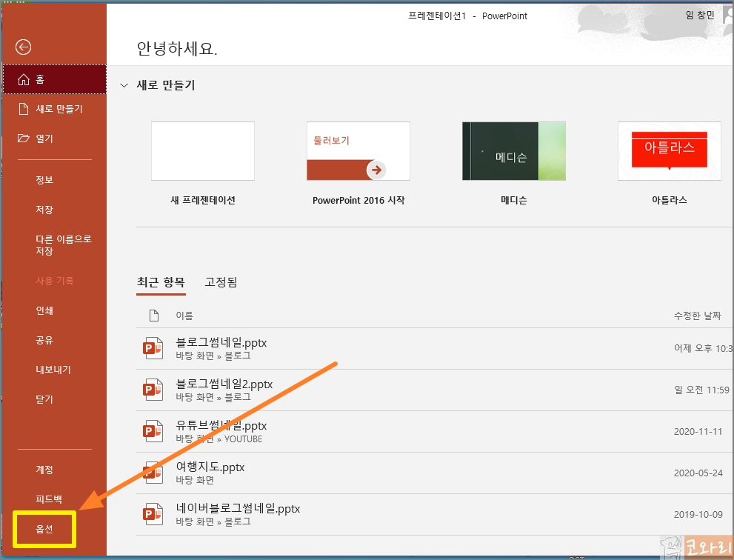
Task: Open the 계정 page
Action: click(x=54, y=469)
